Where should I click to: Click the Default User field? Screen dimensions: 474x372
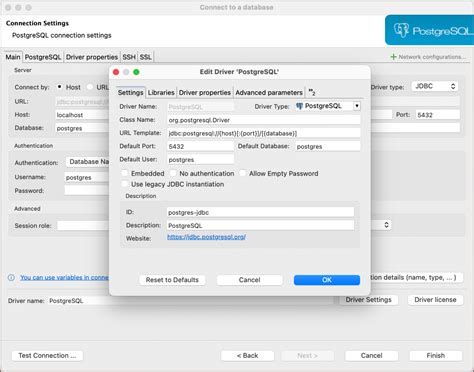pos(200,159)
